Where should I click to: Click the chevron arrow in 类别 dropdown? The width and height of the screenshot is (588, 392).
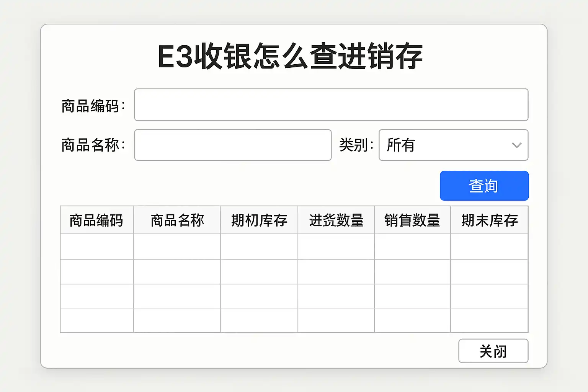tap(516, 145)
